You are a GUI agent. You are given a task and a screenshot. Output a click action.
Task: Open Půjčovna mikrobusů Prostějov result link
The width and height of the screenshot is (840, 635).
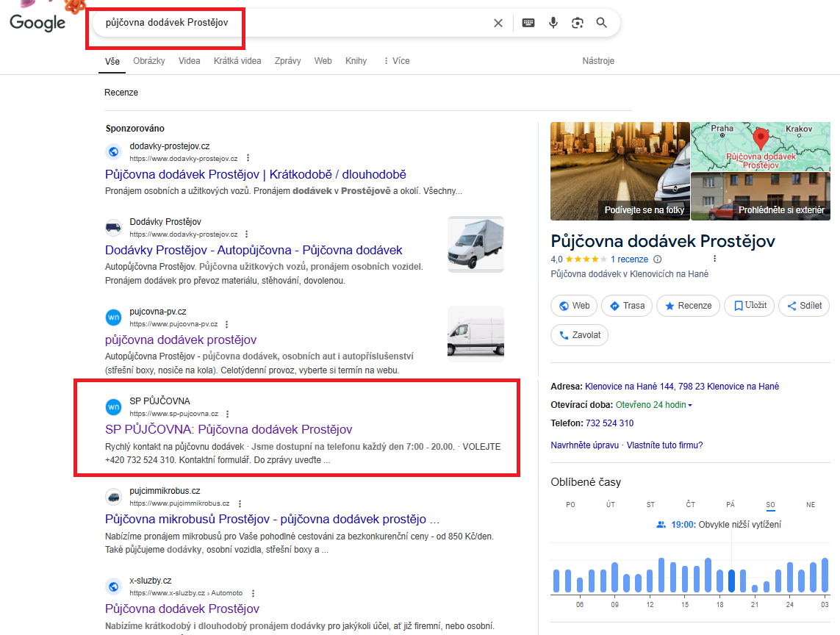(272, 520)
